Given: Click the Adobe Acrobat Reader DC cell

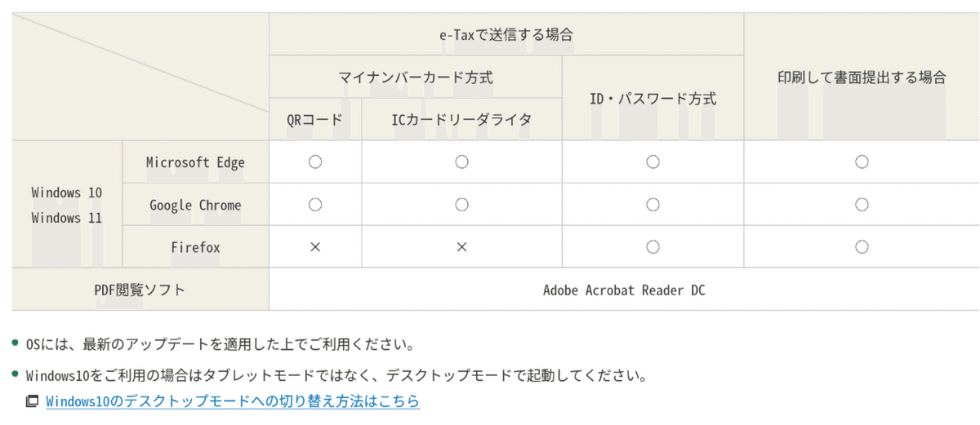Looking at the screenshot, I should coord(624,289).
